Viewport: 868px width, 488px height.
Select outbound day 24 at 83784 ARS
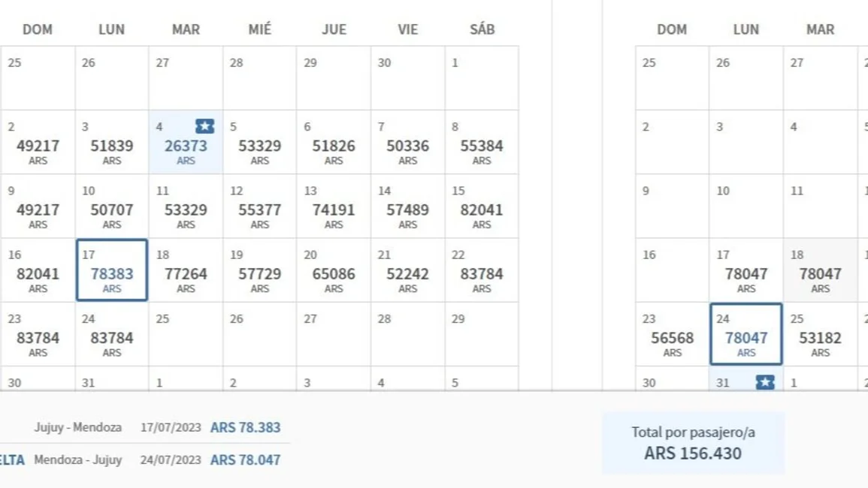[x=112, y=334]
